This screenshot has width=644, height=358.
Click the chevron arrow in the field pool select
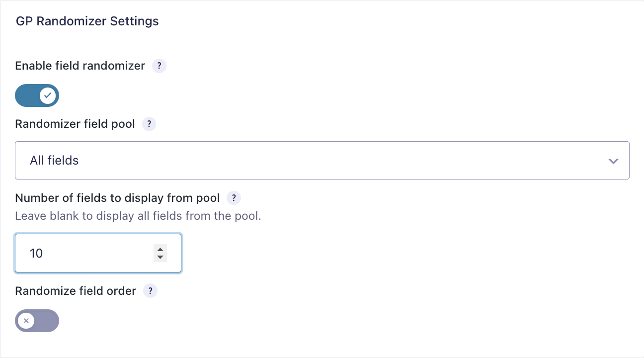[613, 161]
